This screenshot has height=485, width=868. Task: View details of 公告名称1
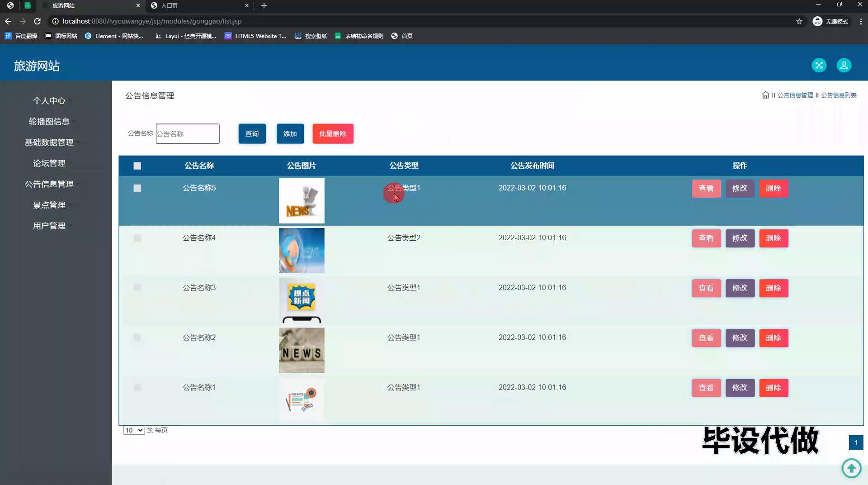tap(706, 388)
